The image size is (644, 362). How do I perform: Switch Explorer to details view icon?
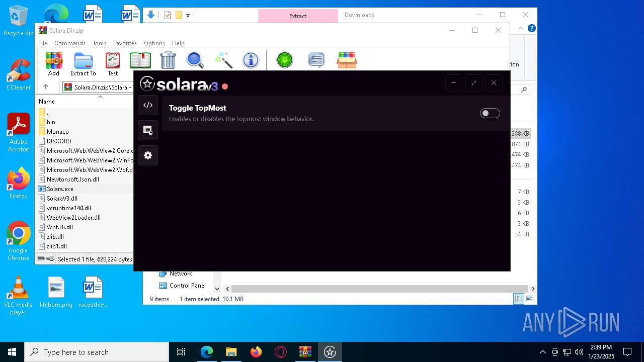pyautogui.click(x=518, y=299)
